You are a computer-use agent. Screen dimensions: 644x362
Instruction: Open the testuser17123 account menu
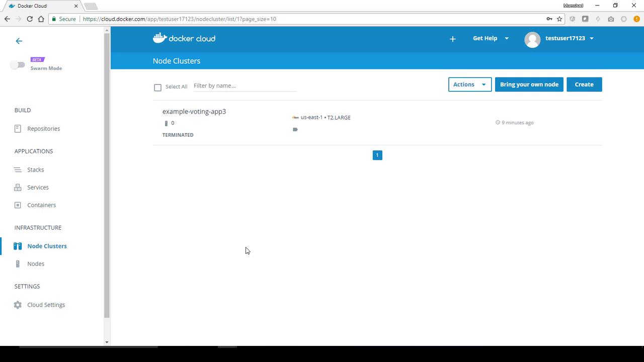click(569, 38)
